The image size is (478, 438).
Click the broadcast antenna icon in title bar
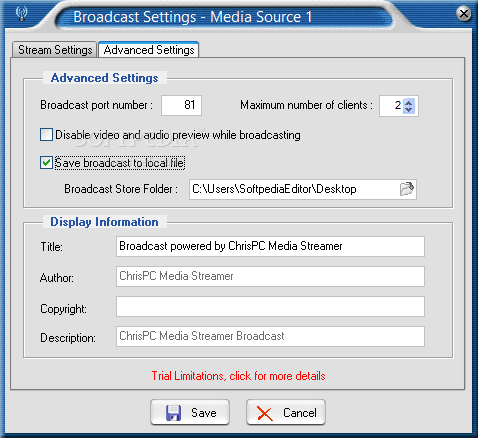22,13
